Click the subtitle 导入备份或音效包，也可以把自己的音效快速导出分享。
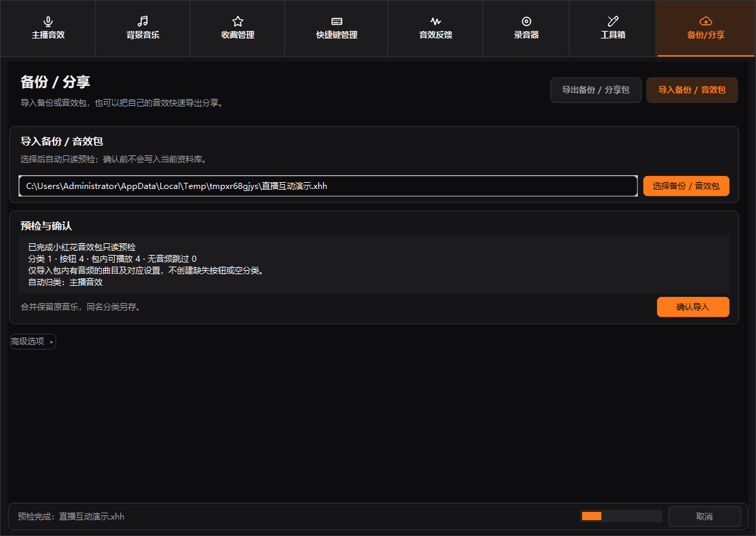The height and width of the screenshot is (536, 756). tap(123, 103)
